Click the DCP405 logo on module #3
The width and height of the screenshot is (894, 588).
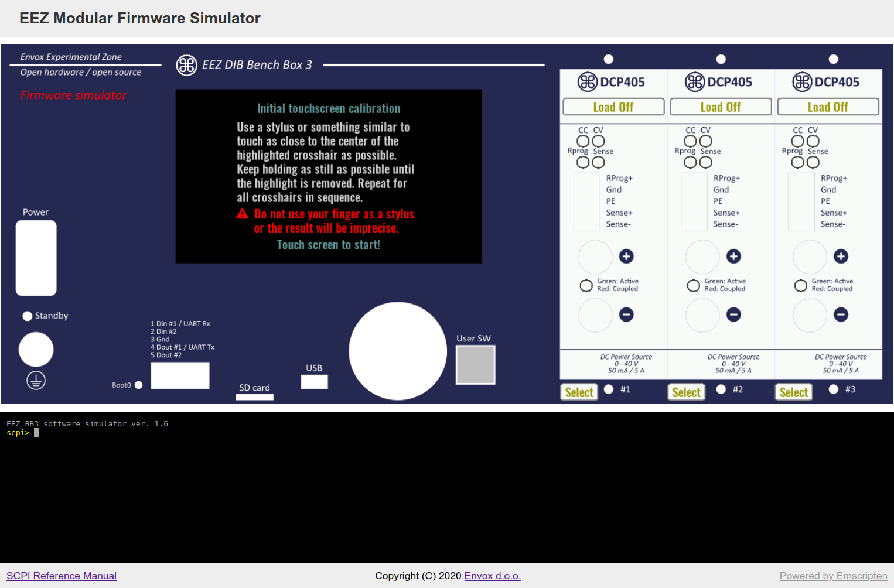tap(802, 82)
